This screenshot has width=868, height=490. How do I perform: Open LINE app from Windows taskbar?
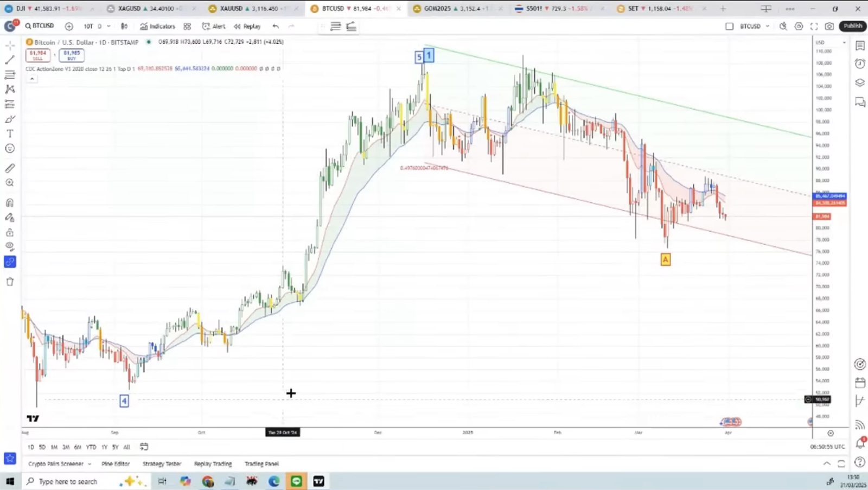point(296,481)
